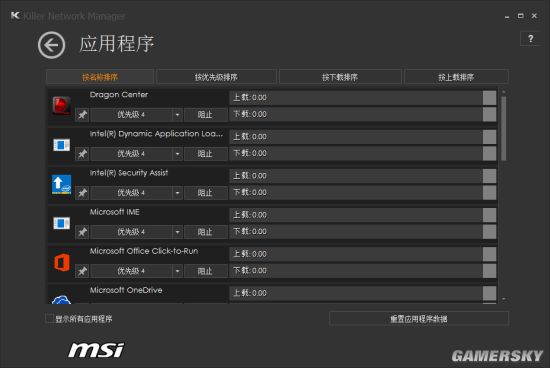Pin the Microsoft Office Click-to-Run priority

(82, 271)
